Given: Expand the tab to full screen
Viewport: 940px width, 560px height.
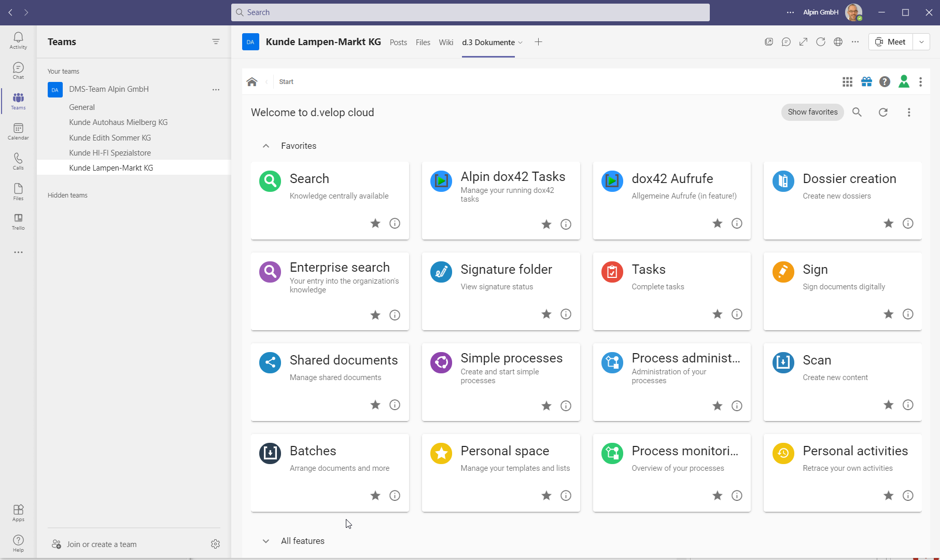Looking at the screenshot, I should (803, 42).
